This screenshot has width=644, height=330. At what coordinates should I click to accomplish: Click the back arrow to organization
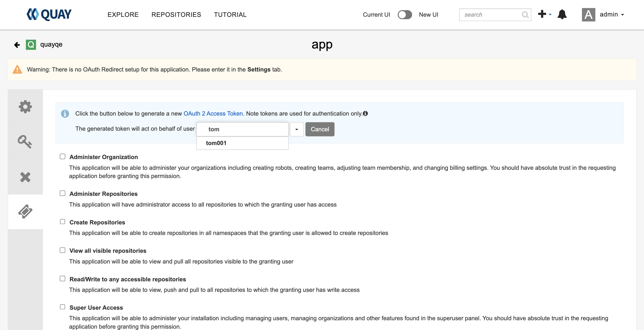coord(17,45)
